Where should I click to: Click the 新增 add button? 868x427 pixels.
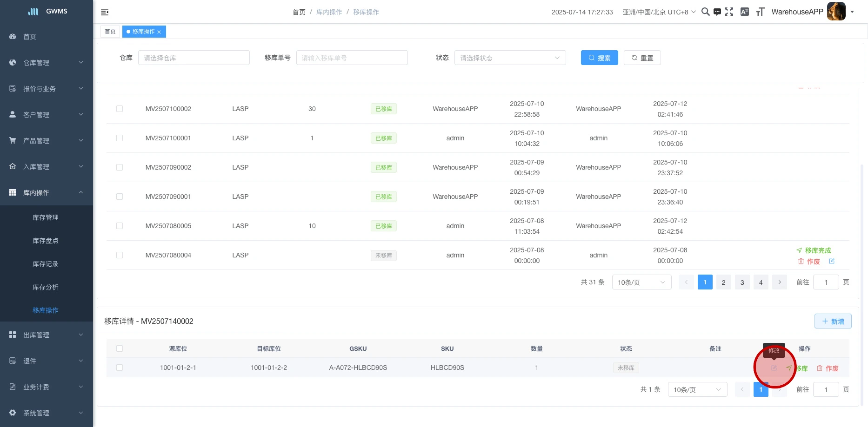(833, 321)
